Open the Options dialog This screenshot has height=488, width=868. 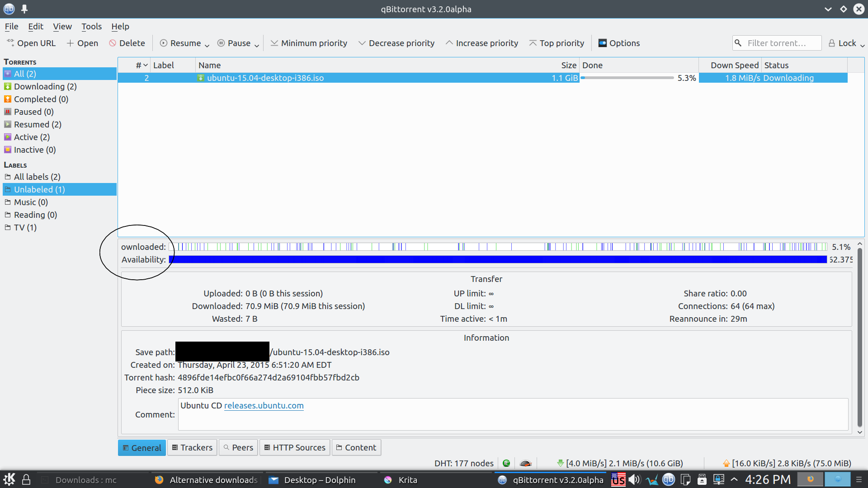(619, 43)
